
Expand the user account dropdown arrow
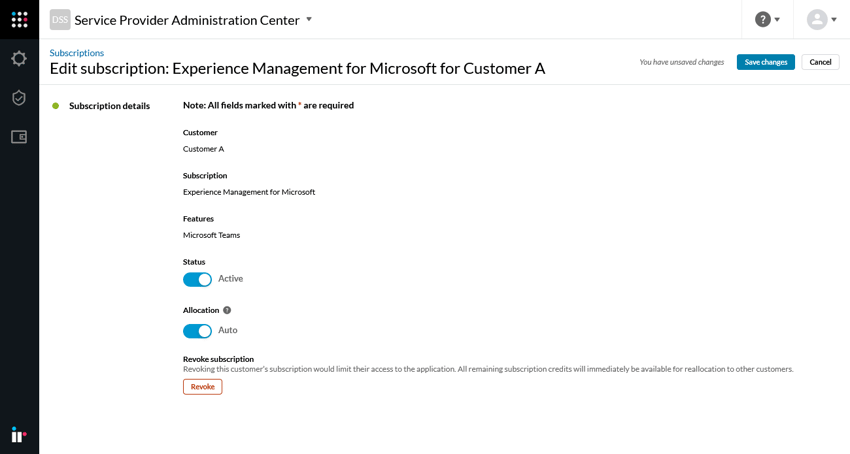tap(834, 20)
